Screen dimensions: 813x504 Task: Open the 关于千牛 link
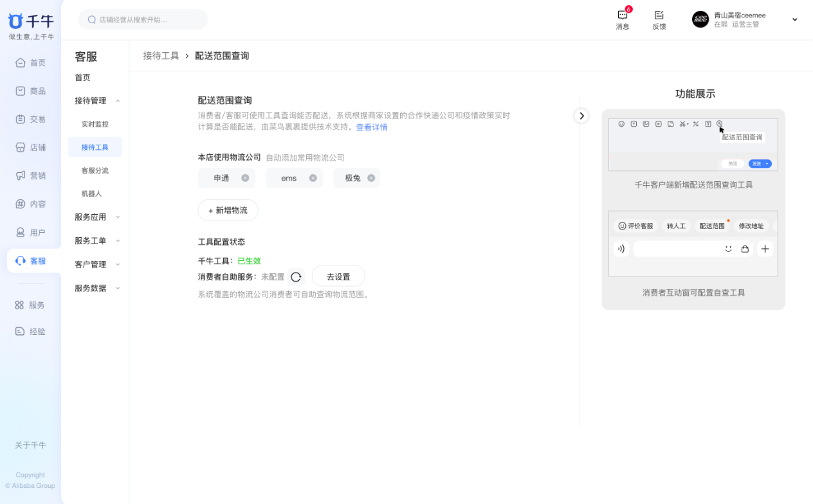(x=30, y=446)
